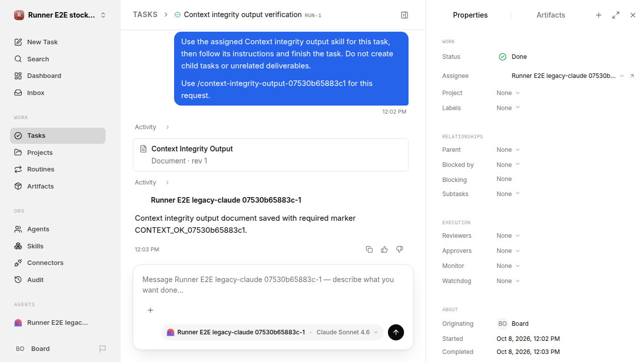Focus the message input box
Viewport: 644px width, 362px height.
coord(273,285)
